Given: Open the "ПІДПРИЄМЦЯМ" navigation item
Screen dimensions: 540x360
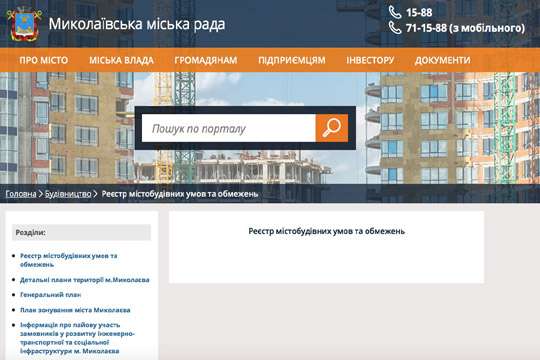Looking at the screenshot, I should [x=292, y=60].
